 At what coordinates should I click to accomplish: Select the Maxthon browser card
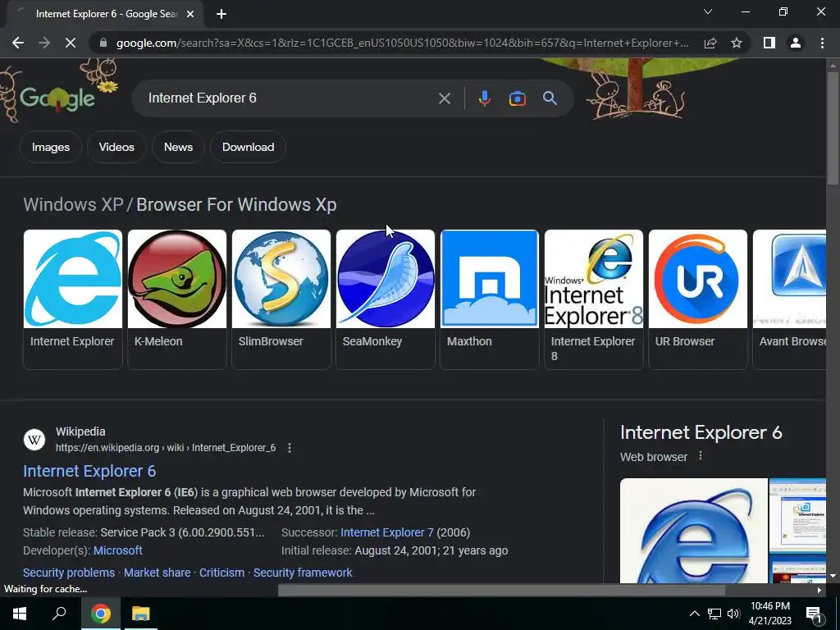[x=490, y=299]
